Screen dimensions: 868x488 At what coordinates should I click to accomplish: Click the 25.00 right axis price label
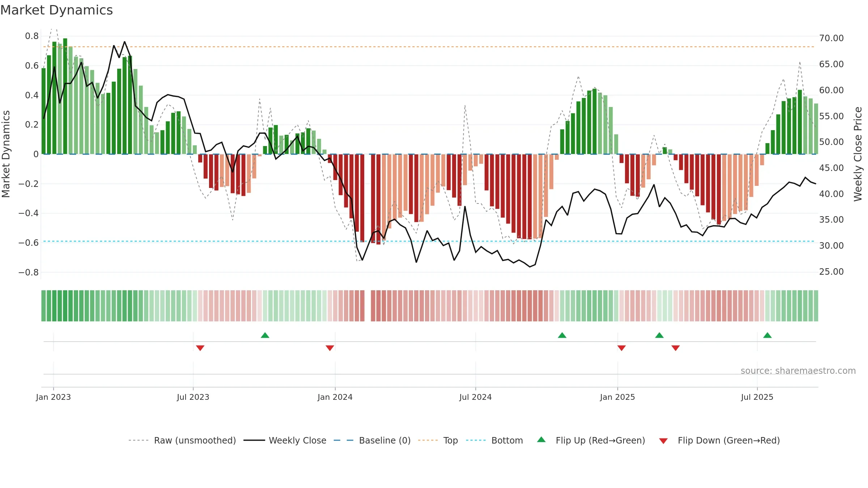pyautogui.click(x=831, y=271)
